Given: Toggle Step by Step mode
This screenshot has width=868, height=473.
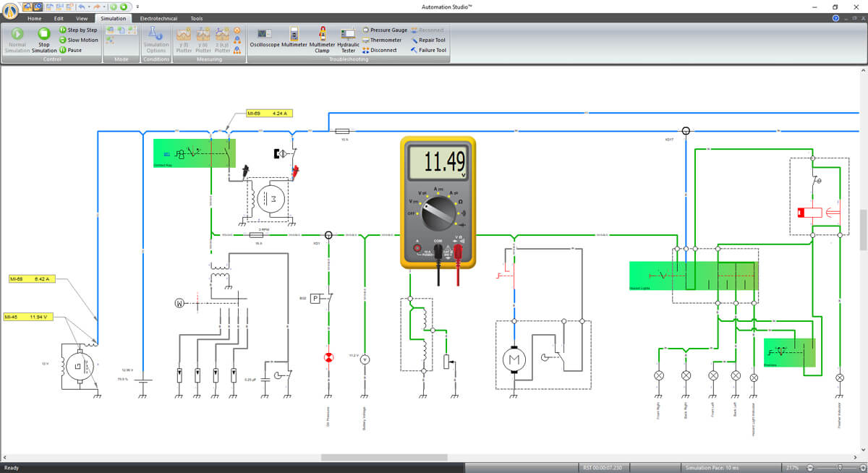Looking at the screenshot, I should coord(78,30).
